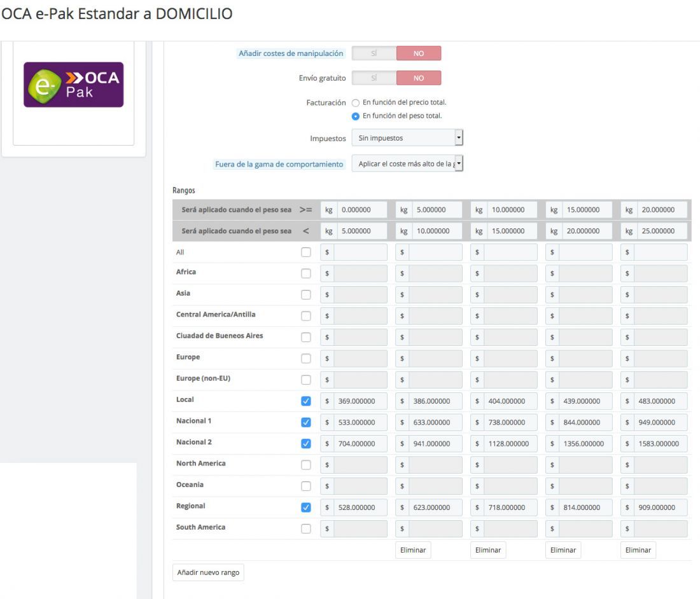Set Envío gratuito toggle to NO
This screenshot has width=700, height=599.
click(418, 78)
